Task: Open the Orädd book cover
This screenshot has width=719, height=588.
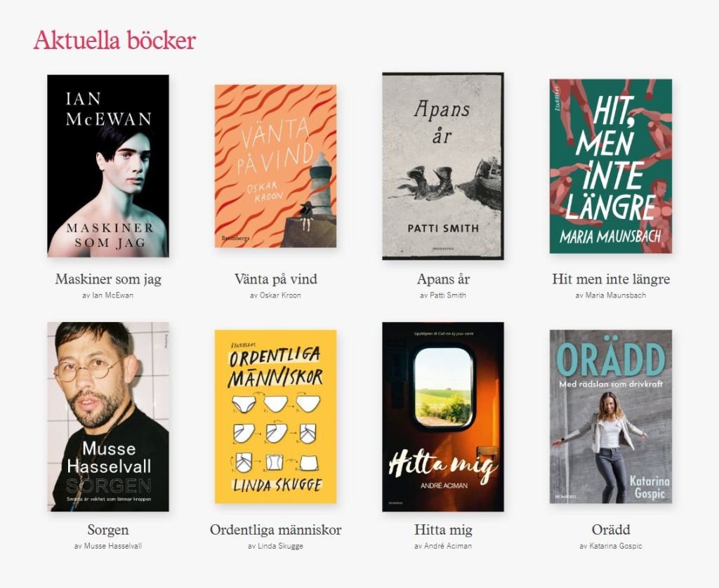Action: click(611, 417)
